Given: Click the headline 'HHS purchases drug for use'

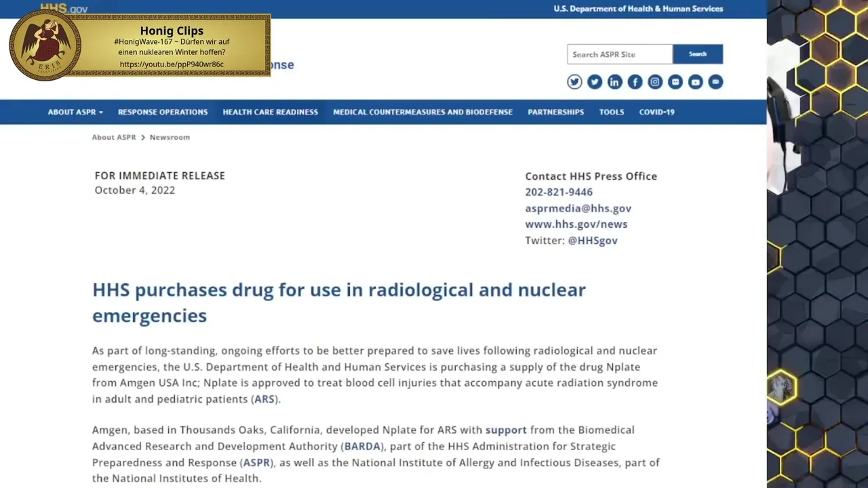Looking at the screenshot, I should (x=339, y=302).
